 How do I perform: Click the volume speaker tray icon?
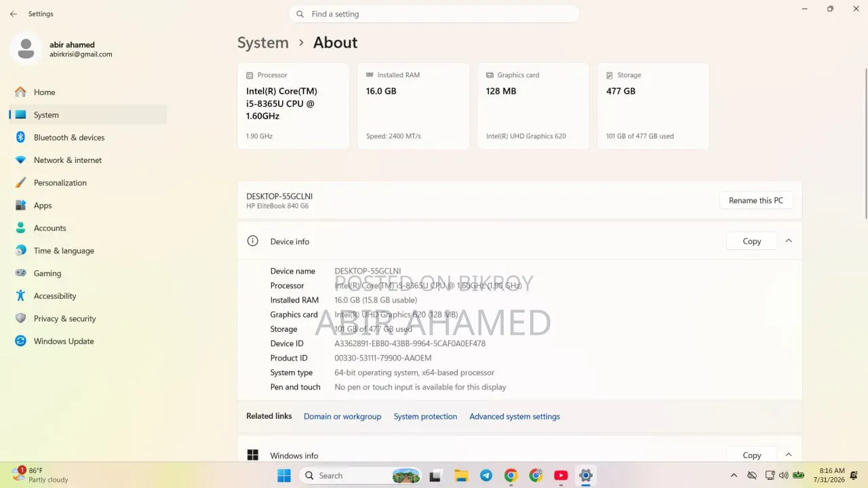coord(784,475)
